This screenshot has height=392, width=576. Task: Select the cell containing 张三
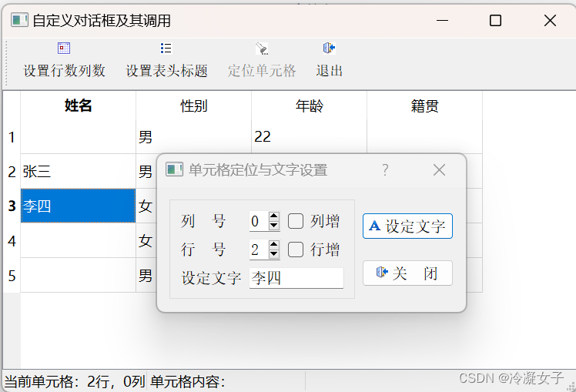[79, 172]
